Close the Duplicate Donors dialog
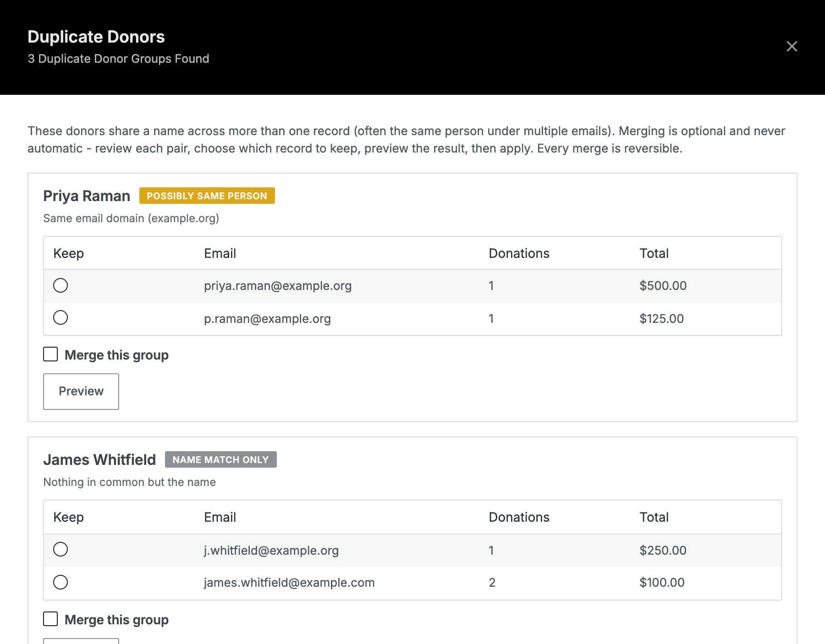This screenshot has height=644, width=825. (792, 46)
